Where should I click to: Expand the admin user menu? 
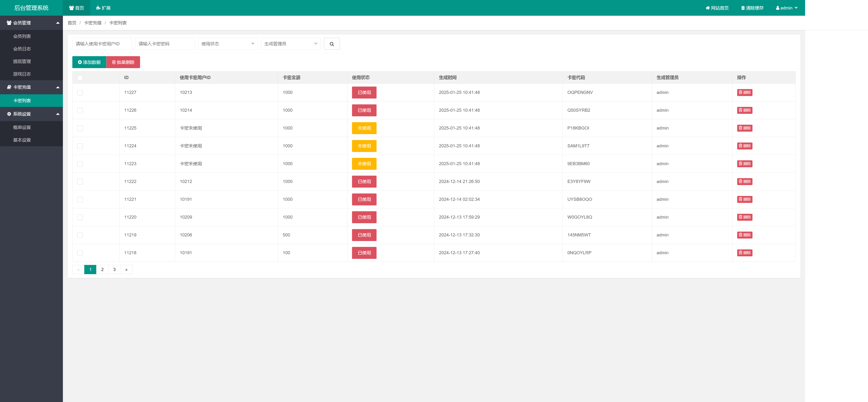(786, 8)
